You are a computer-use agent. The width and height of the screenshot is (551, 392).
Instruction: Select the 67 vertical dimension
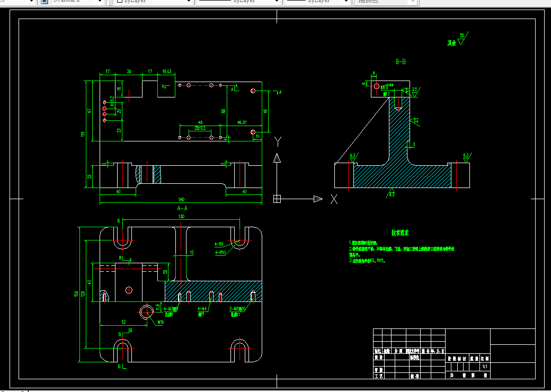pyautogui.click(x=90, y=111)
